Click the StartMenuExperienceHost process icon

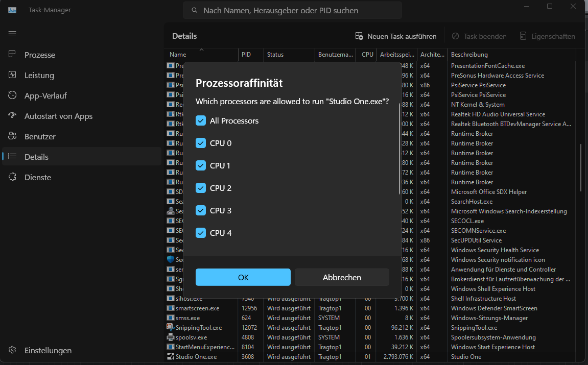point(171,347)
